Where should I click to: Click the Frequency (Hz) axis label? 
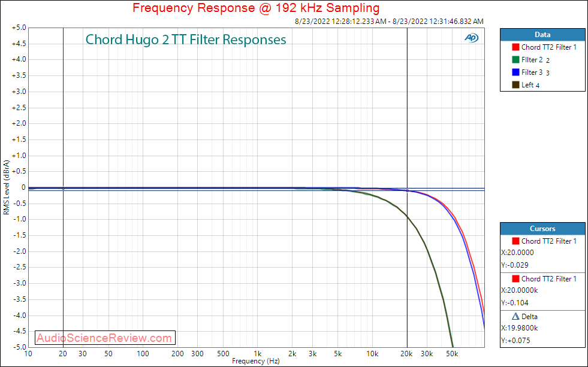[x=256, y=361]
